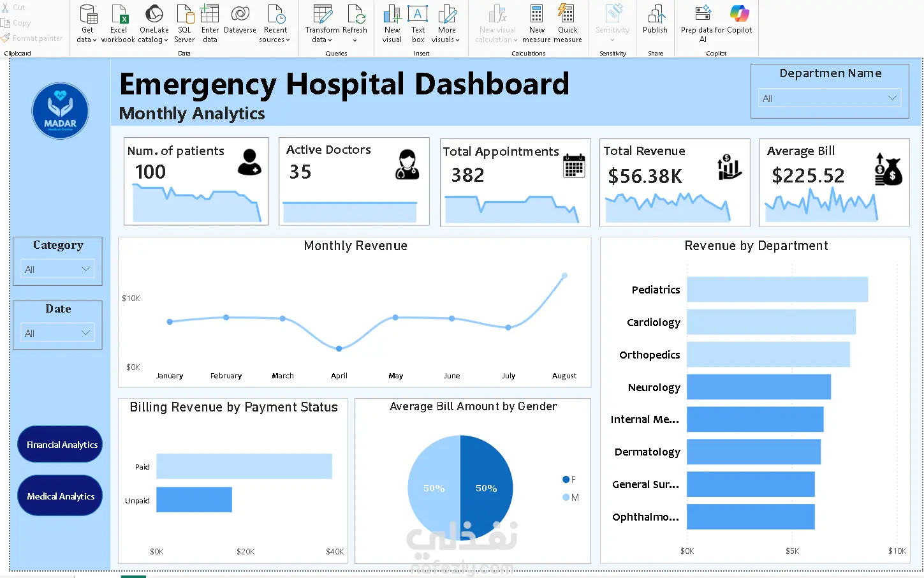Expand the Category slicer dropdown

[85, 269]
